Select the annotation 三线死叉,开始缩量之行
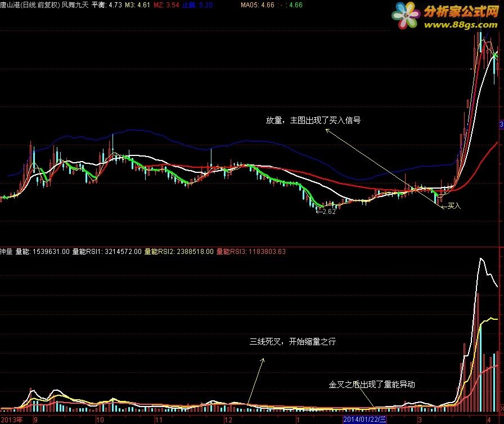The image size is (504, 424). pos(293,341)
